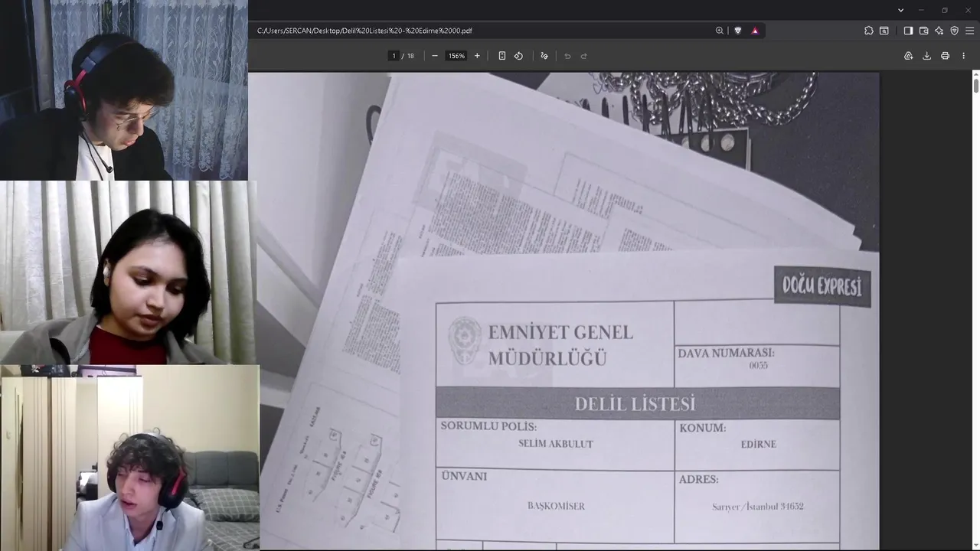This screenshot has height=551, width=980.
Task: Click the KONUM label
Action: (x=702, y=428)
